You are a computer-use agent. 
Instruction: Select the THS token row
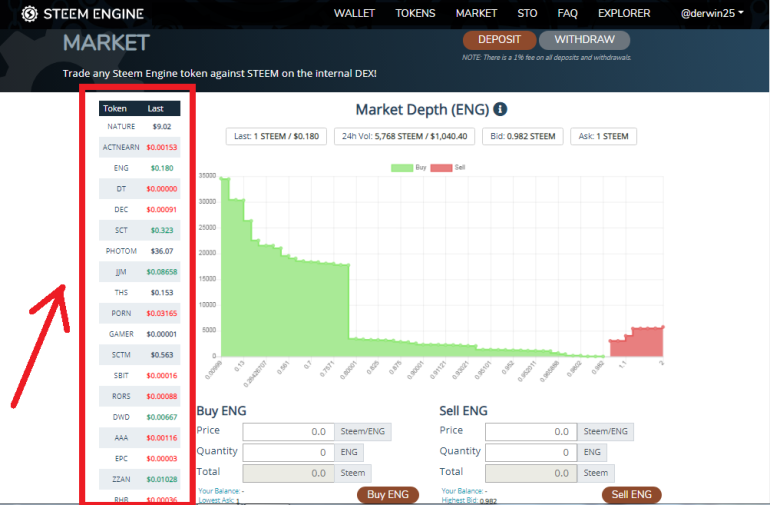point(139,292)
